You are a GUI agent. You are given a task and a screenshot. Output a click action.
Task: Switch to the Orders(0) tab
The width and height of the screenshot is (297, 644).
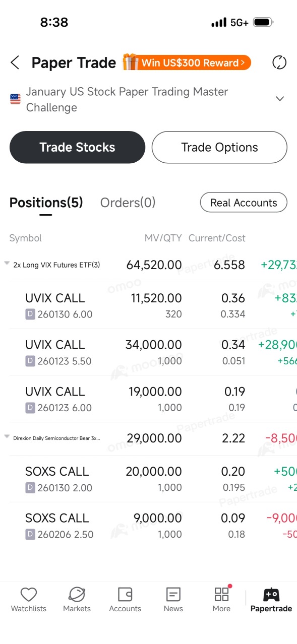[x=128, y=203]
